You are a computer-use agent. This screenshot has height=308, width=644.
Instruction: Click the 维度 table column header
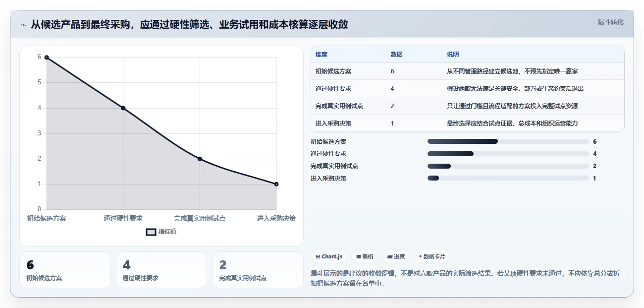click(322, 55)
